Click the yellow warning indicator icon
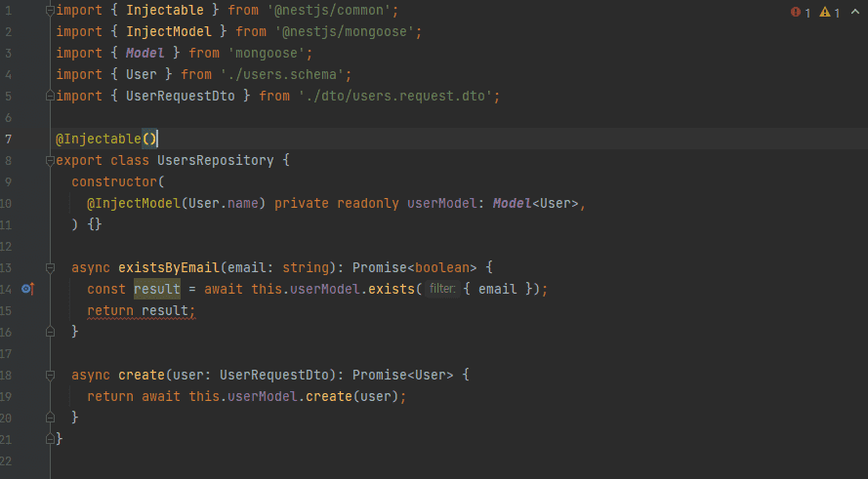868x479 pixels. (x=825, y=12)
